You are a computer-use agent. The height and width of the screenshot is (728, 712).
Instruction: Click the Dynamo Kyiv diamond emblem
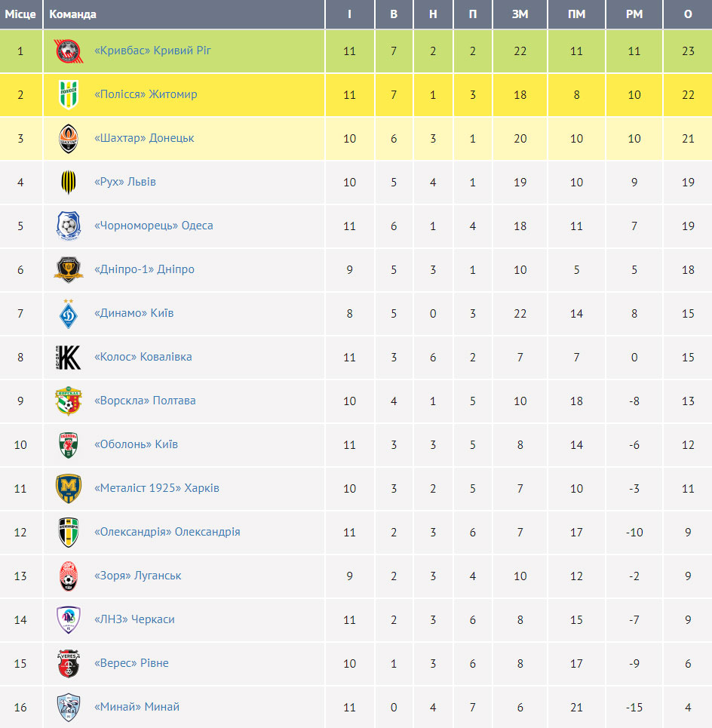coord(68,314)
